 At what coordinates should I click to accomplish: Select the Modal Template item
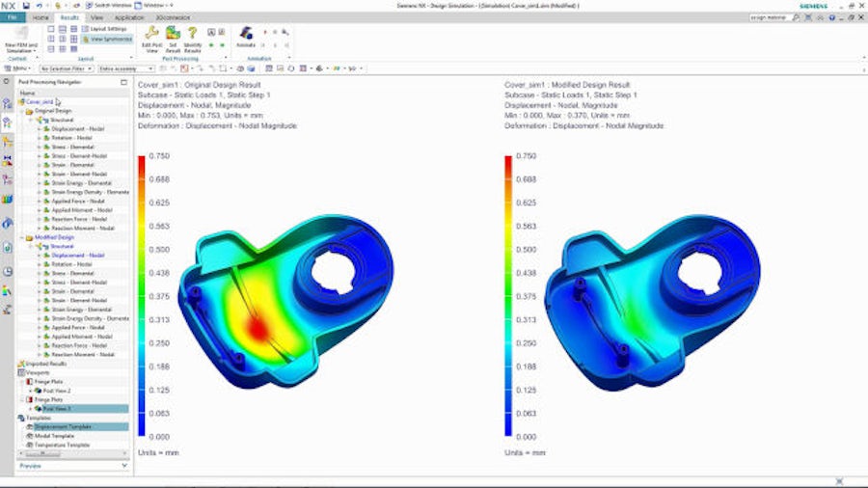coord(53,436)
